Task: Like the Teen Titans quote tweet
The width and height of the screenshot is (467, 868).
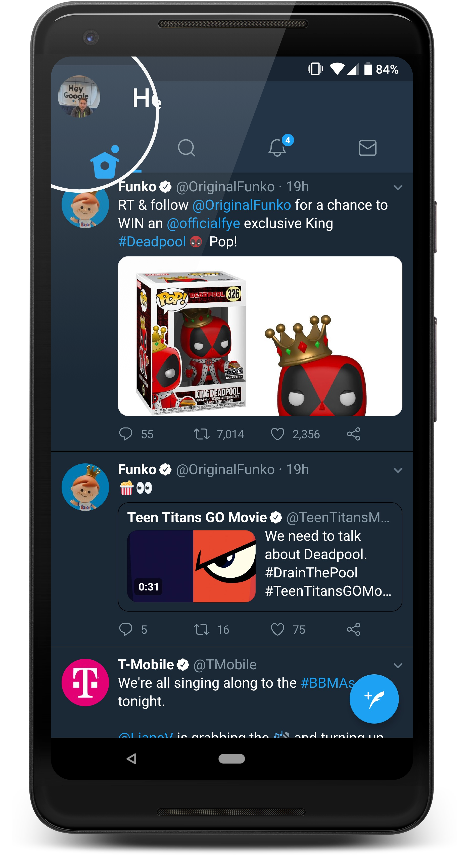Action: tap(277, 629)
